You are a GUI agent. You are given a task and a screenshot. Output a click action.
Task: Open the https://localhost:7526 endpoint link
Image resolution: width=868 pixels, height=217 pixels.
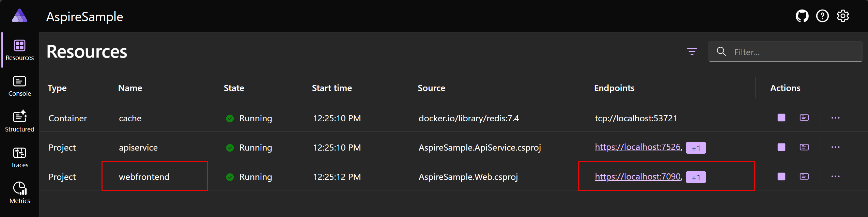(x=638, y=147)
